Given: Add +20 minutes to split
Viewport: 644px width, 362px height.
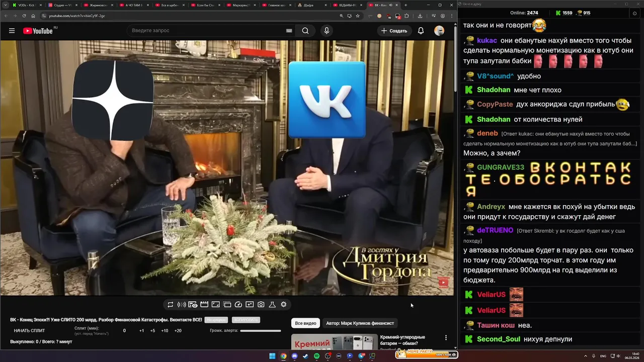Looking at the screenshot, I should tap(178, 331).
